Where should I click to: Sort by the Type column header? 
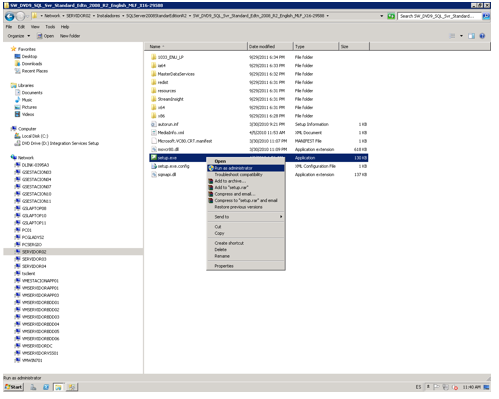316,47
